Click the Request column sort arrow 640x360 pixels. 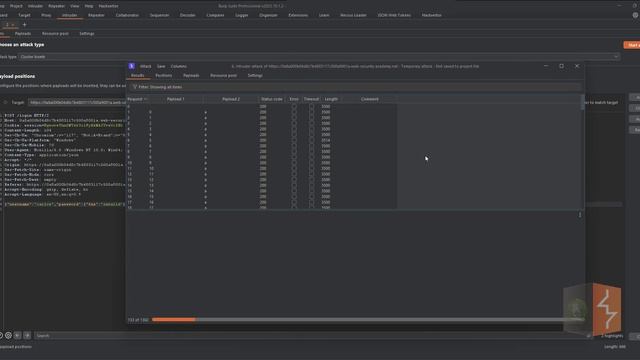pyautogui.click(x=146, y=99)
